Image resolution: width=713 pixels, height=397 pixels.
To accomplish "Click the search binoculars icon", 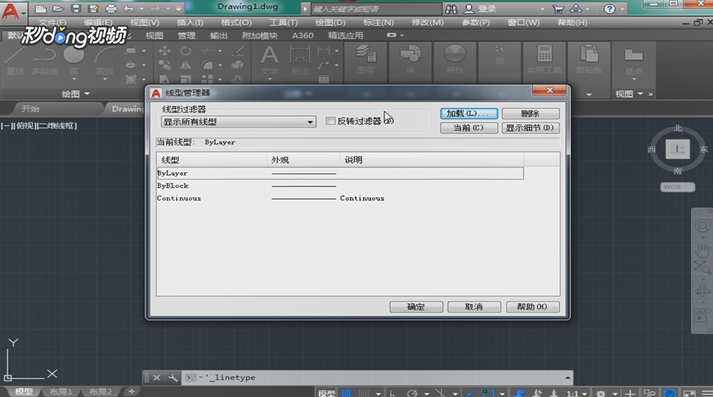I will (x=451, y=9).
